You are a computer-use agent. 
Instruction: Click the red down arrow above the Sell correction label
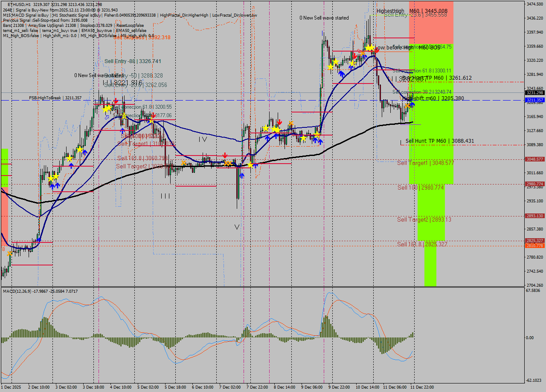pyautogui.click(x=115, y=101)
